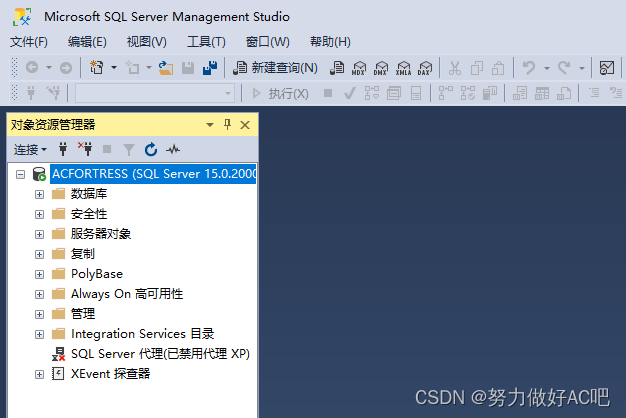This screenshot has height=418, width=626.
Task: Click the cut scissors icon
Action: [x=455, y=68]
